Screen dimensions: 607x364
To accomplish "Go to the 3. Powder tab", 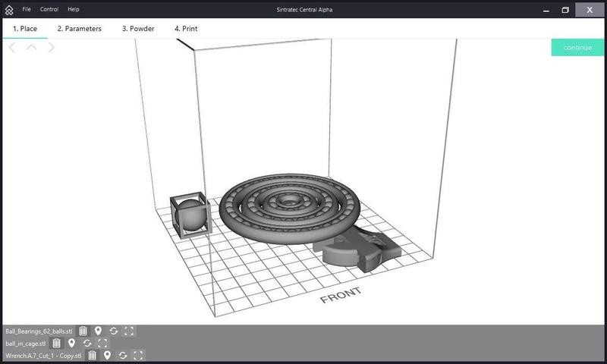I will point(138,29).
